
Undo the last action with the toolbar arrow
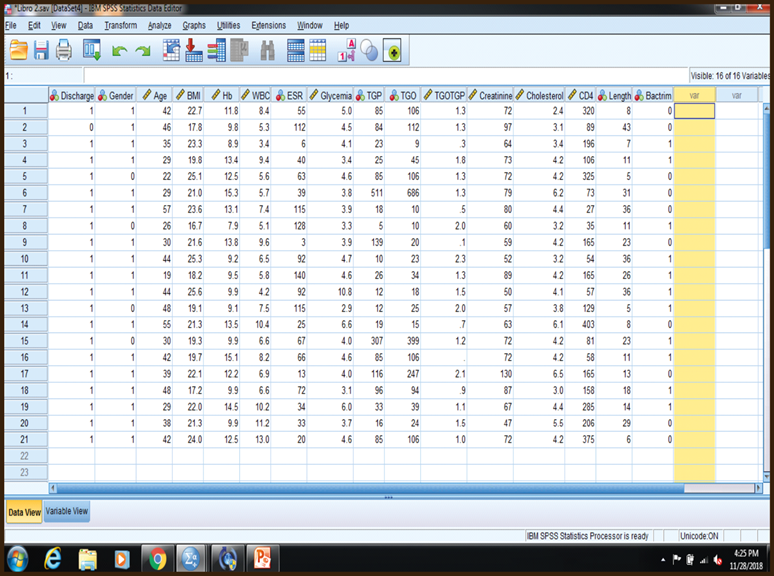[x=120, y=50]
